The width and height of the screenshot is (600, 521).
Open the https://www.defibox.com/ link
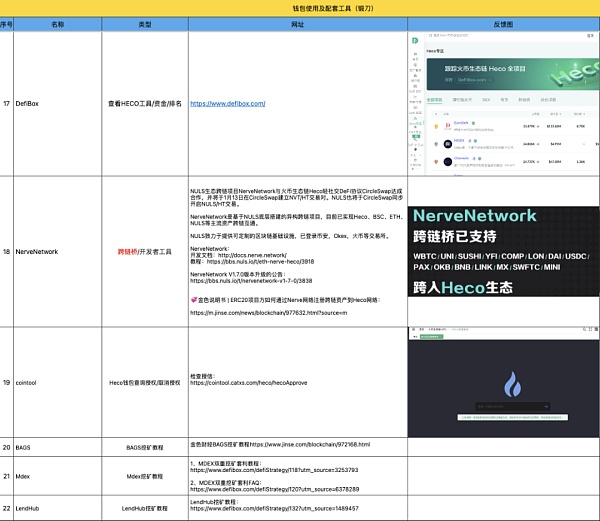point(227,103)
